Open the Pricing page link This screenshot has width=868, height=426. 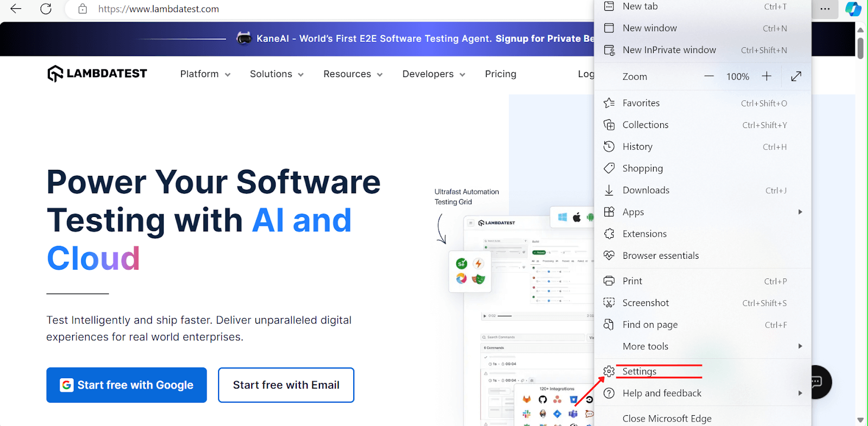500,74
